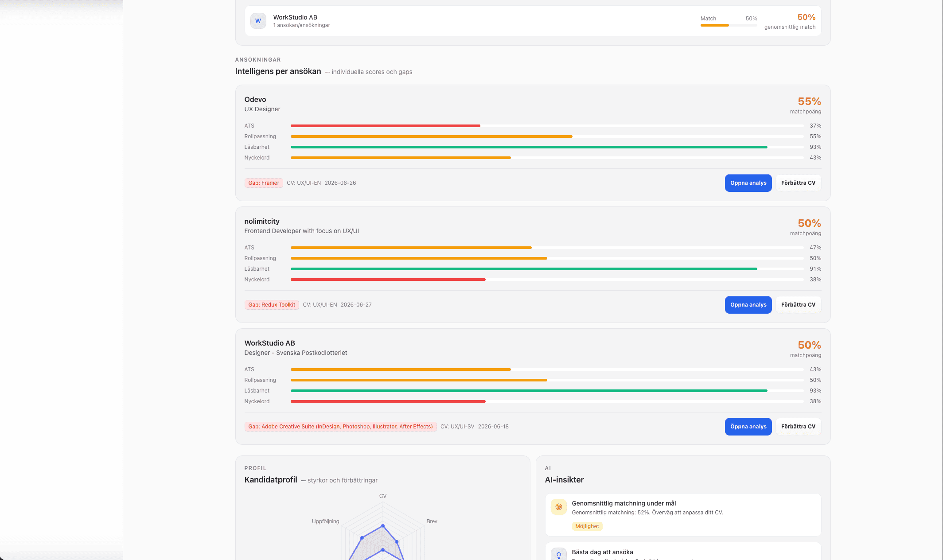Click the nolimitcity Rollpassning 50% progress bar
The width and height of the screenshot is (943, 560).
point(547,258)
